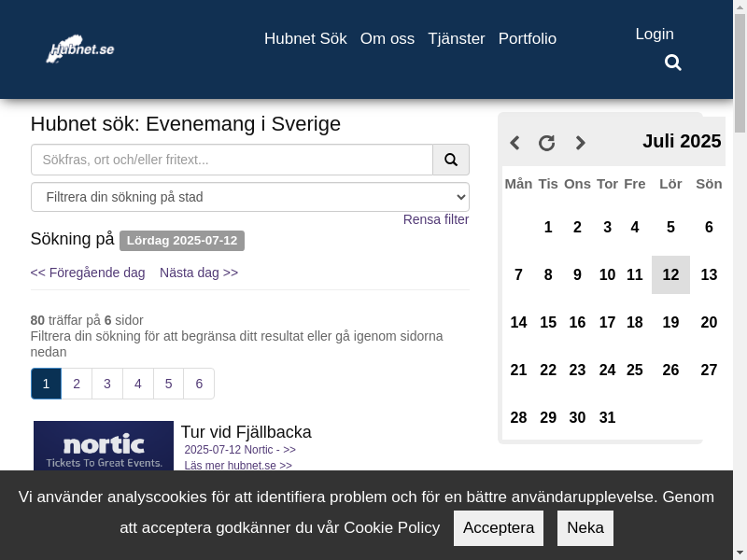Go to Nästa dag
The width and height of the screenshot is (747, 560).
199,273
